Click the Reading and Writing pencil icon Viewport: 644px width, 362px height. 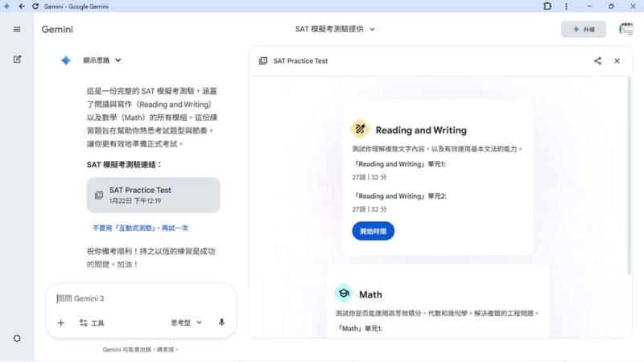point(360,130)
